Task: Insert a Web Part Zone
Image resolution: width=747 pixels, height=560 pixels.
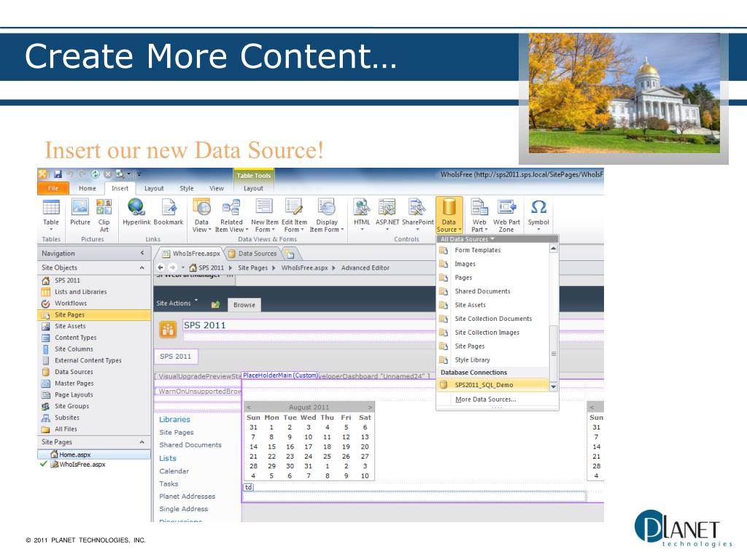Action: (x=506, y=215)
